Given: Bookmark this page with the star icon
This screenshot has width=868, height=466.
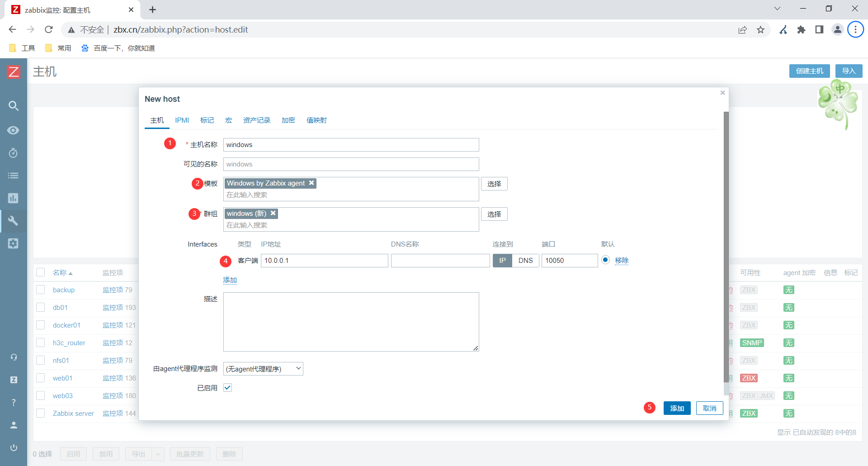Looking at the screenshot, I should click(761, 30).
